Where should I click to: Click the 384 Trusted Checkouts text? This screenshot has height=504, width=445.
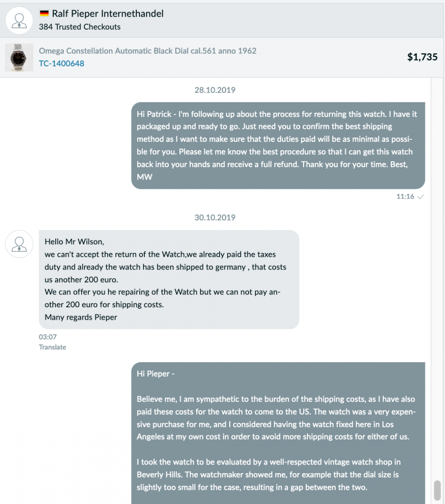click(x=80, y=27)
